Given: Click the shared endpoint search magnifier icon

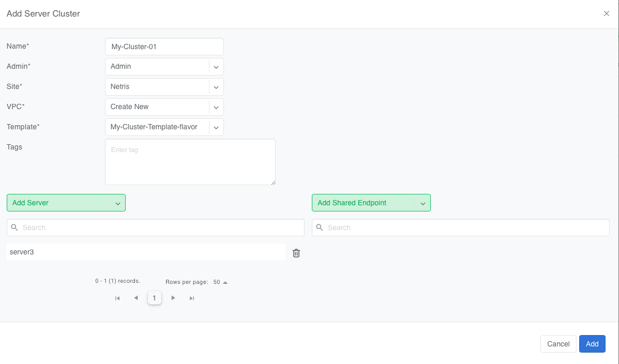Looking at the screenshot, I should tap(320, 228).
